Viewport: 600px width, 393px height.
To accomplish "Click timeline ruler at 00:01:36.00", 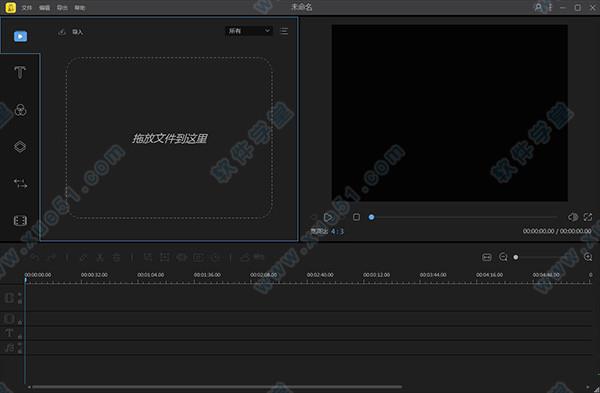I will point(207,275).
